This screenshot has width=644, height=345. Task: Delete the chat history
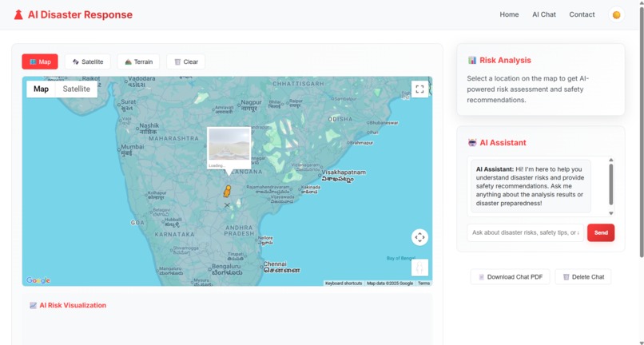[x=582, y=277]
